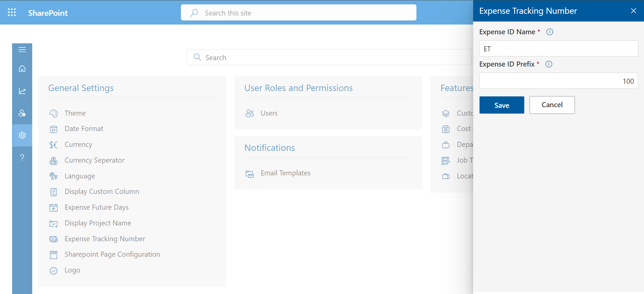Click the magnifier in Search this site
The width and height of the screenshot is (644, 294).
pos(194,13)
